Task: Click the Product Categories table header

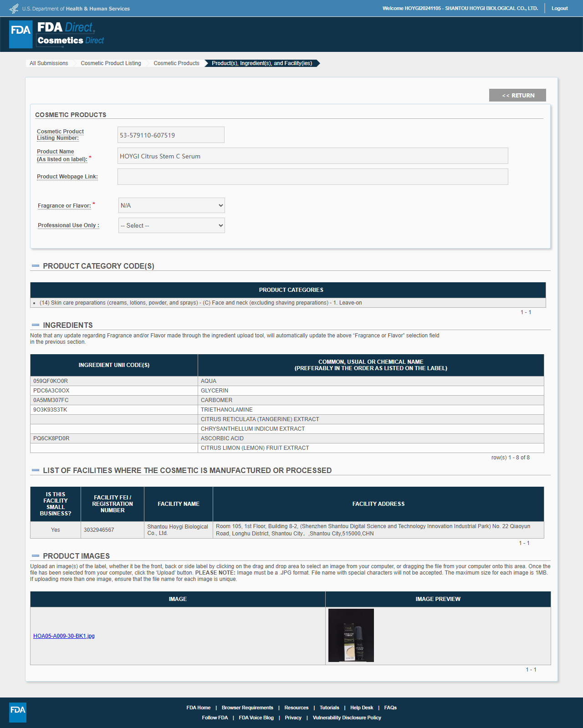Action: tap(288, 290)
